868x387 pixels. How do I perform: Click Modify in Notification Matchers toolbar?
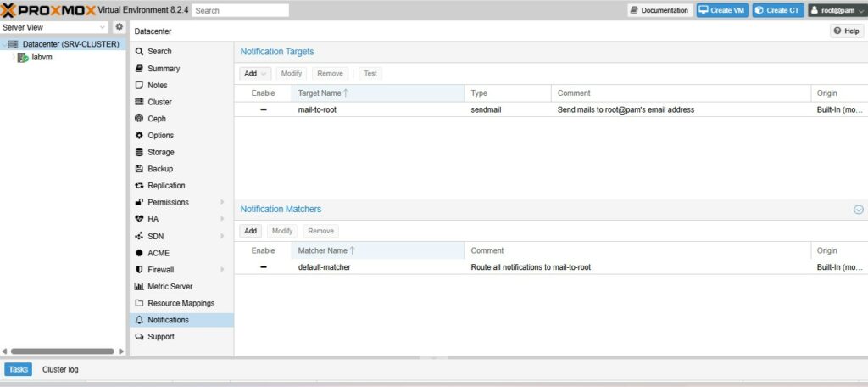pyautogui.click(x=282, y=231)
